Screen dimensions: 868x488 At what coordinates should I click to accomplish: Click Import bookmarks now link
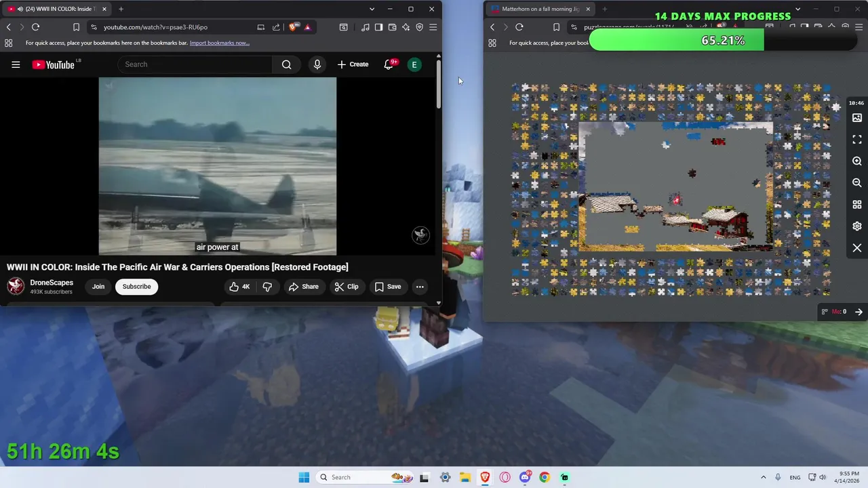pyautogui.click(x=219, y=43)
